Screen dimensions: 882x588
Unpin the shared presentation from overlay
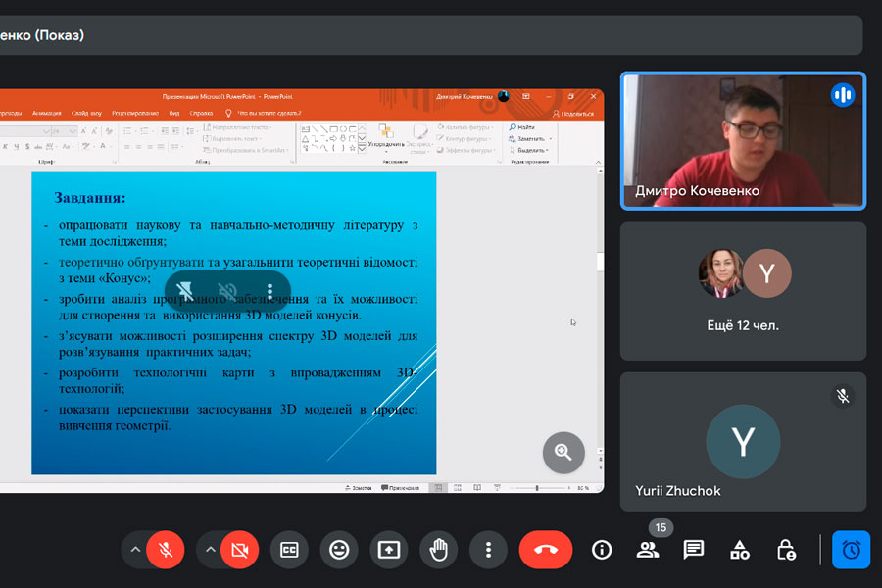[x=184, y=291]
